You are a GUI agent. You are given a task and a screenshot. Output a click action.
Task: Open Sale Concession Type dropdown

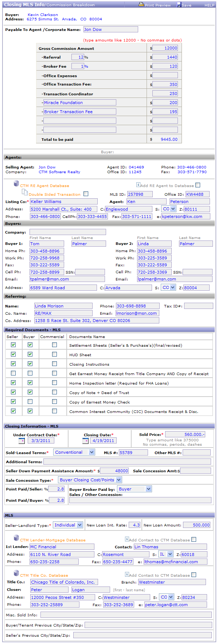tap(90, 480)
